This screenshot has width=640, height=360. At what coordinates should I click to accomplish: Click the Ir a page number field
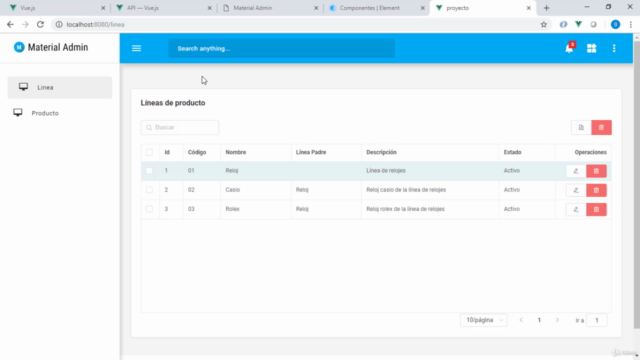[x=597, y=320]
